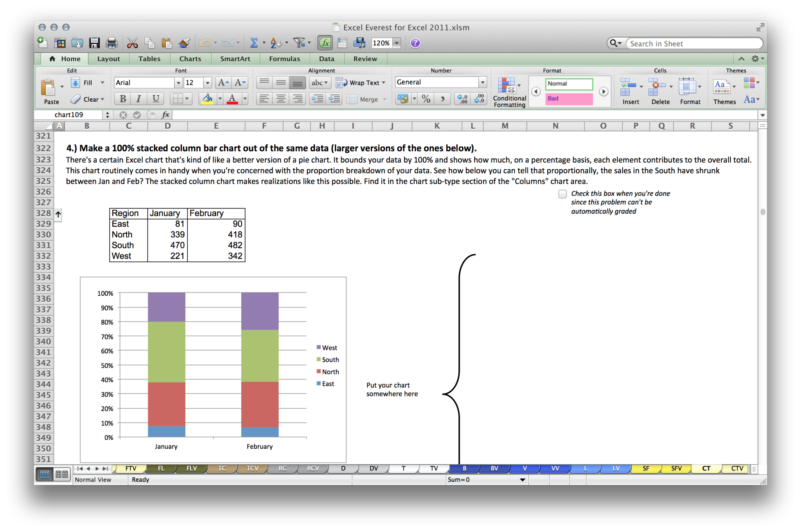Open the font name Arial dropdown

point(178,83)
